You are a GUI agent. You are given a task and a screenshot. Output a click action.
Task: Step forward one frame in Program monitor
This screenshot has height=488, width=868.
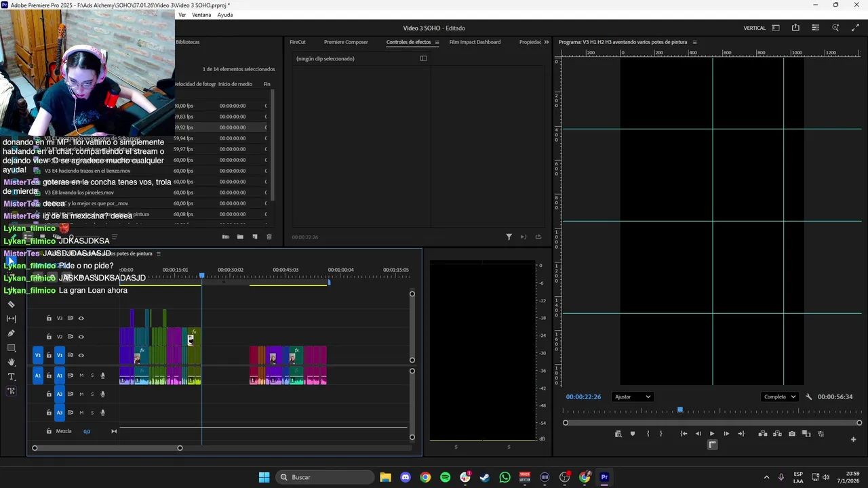(726, 434)
